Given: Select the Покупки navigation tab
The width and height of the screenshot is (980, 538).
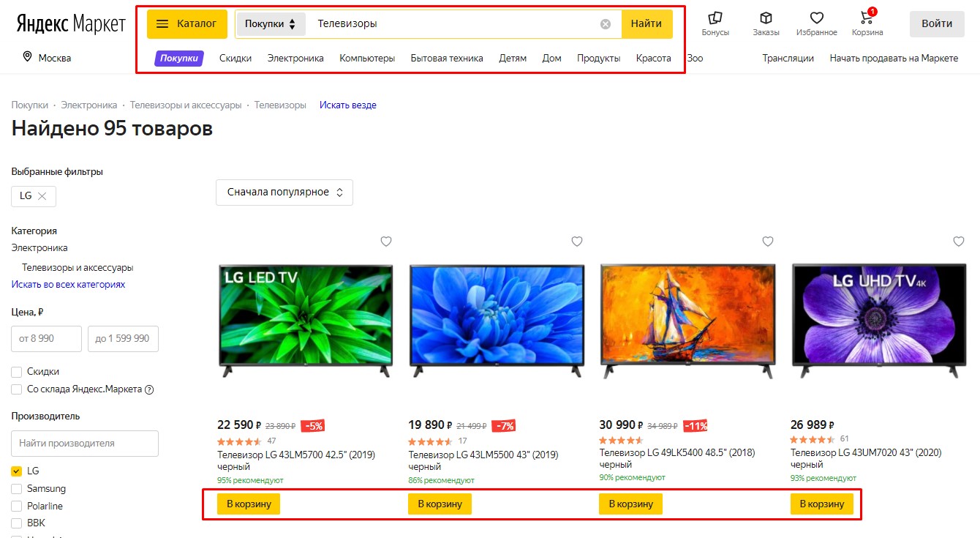Looking at the screenshot, I should click(179, 59).
